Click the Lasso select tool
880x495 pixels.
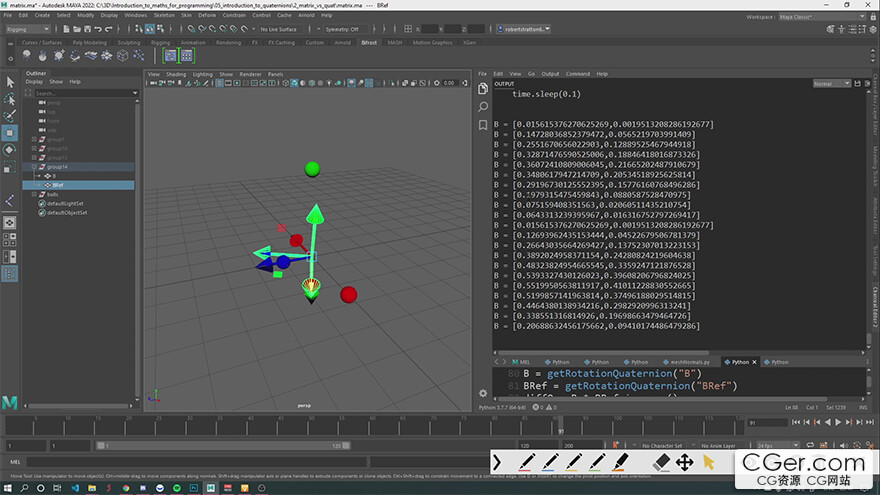point(10,100)
